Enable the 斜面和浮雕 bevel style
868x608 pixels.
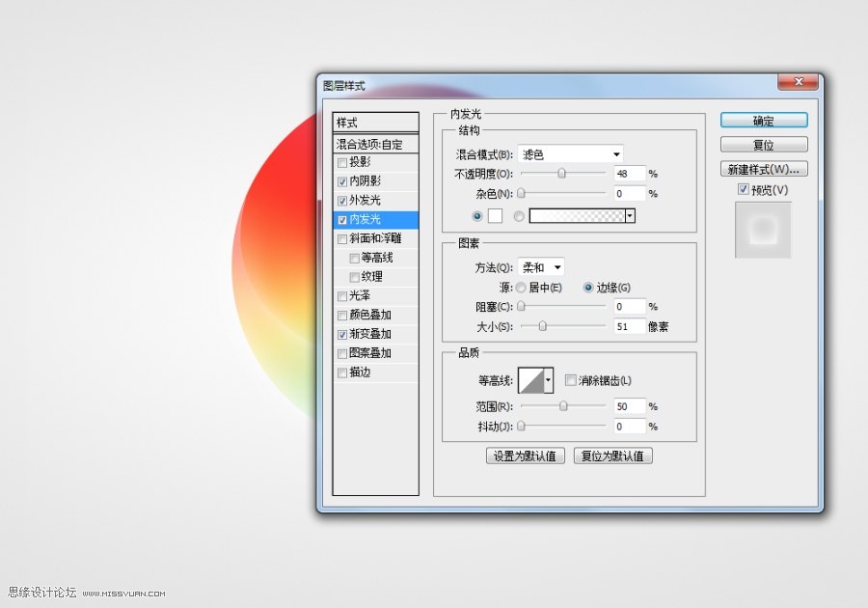(x=342, y=238)
